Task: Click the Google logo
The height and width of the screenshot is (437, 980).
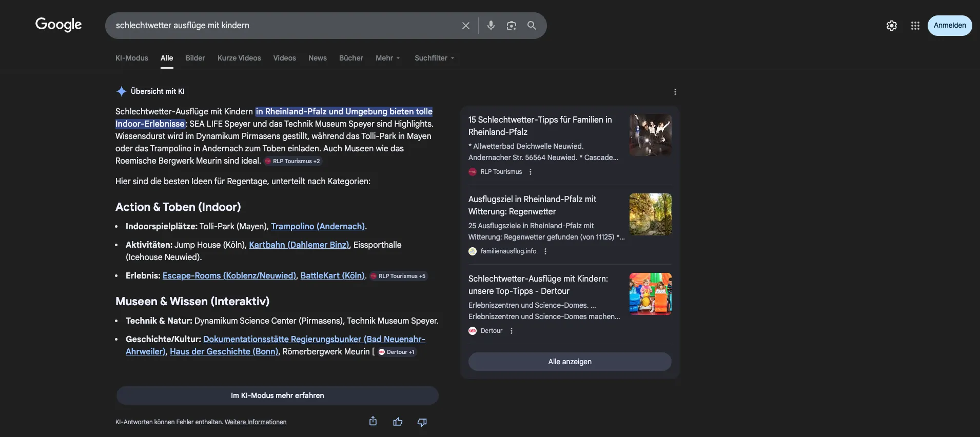Action: click(58, 25)
